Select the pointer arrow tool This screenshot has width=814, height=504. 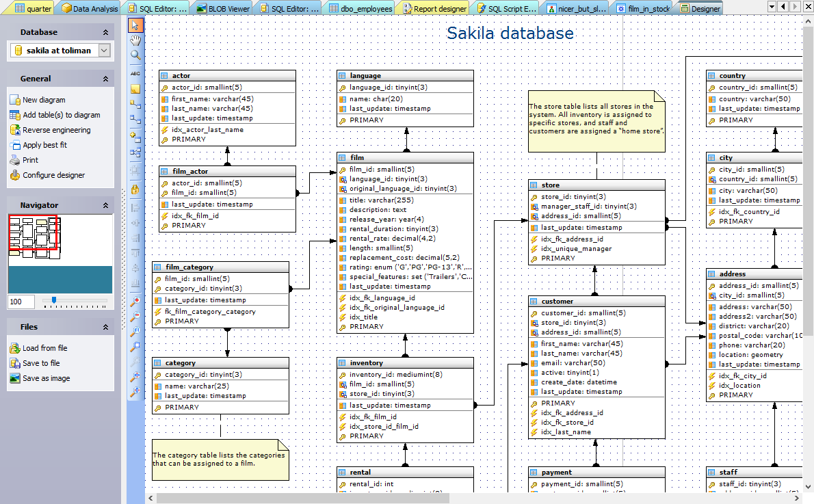pyautogui.click(x=135, y=25)
